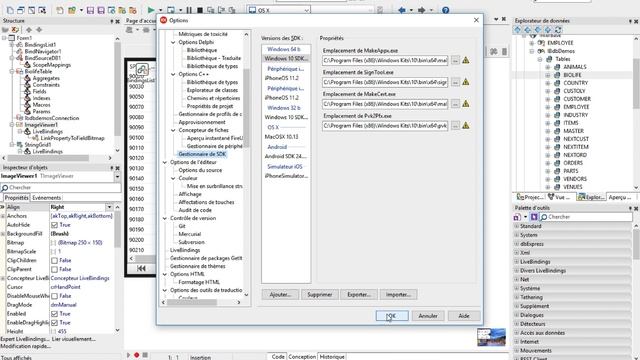Click the Forward navigation arrow in the toolbar

click(x=422, y=10)
